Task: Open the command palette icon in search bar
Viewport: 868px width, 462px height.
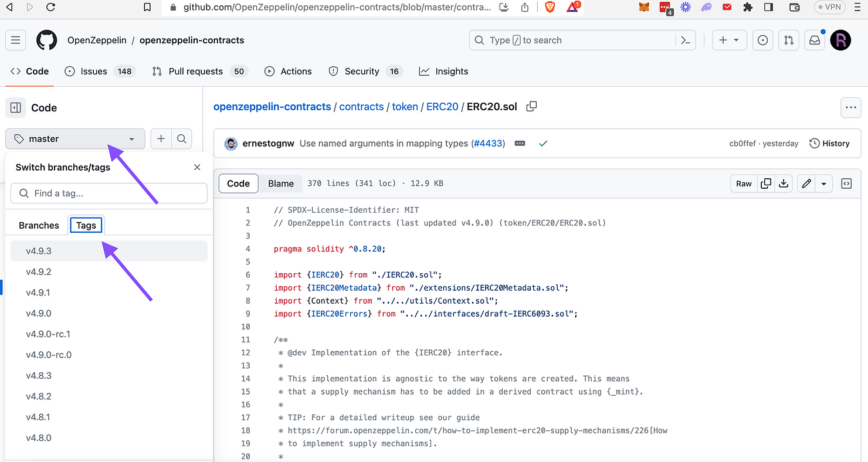Action: point(685,40)
